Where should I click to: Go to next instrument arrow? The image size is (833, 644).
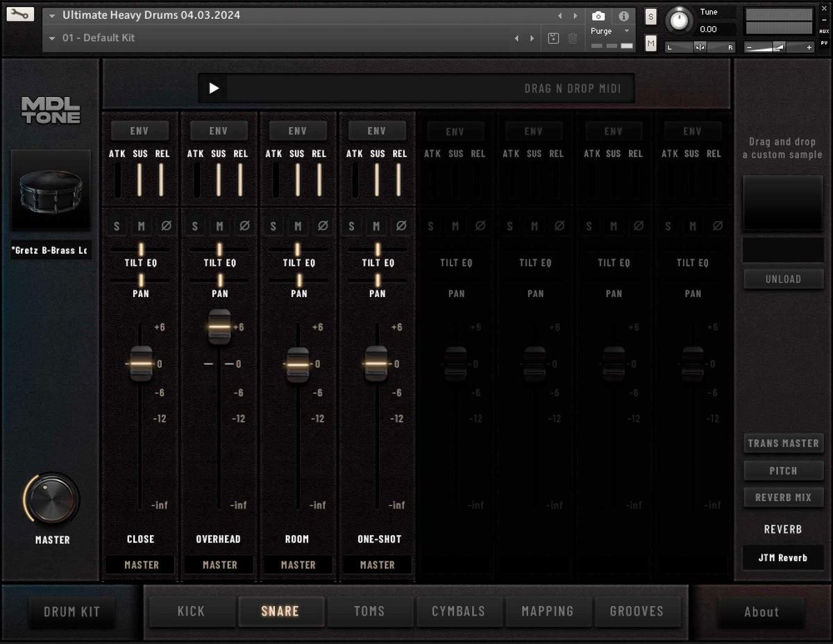tap(575, 16)
